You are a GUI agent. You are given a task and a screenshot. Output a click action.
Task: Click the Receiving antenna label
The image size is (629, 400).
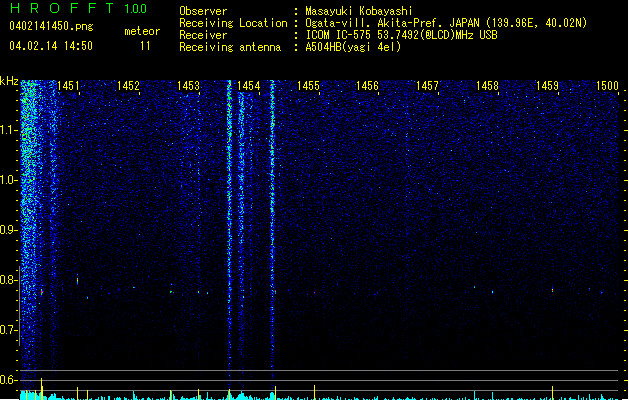click(230, 47)
